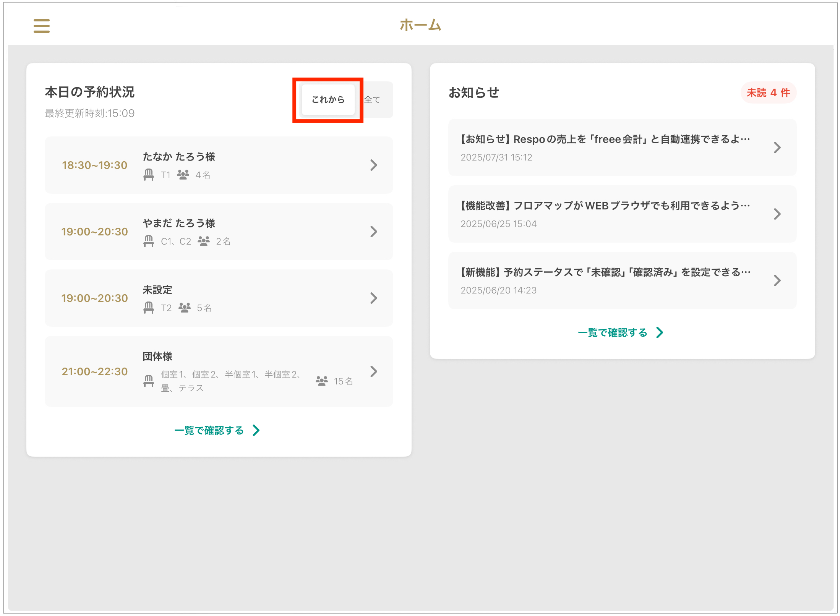Click seat icon in 団体様 reservation
Screen dimensions: 840x616
click(x=148, y=381)
